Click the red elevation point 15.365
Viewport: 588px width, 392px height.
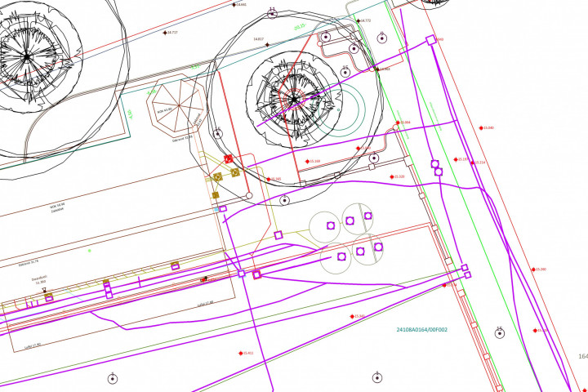click(269, 179)
